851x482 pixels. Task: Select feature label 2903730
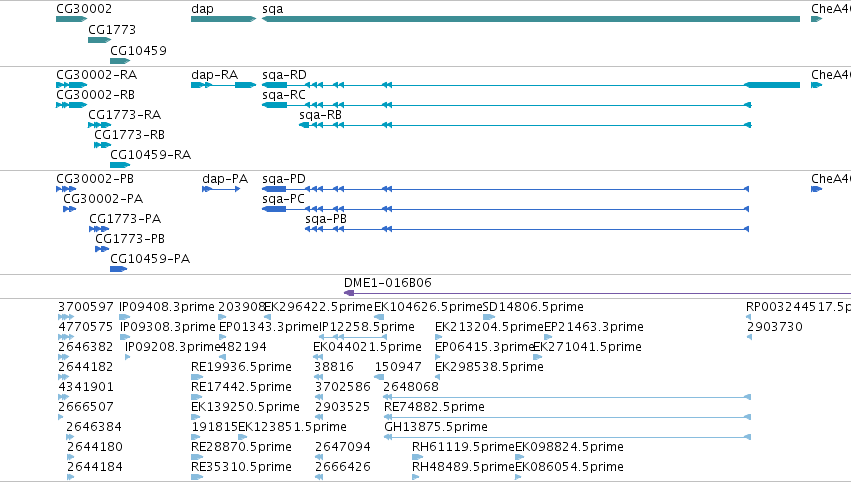tap(774, 327)
